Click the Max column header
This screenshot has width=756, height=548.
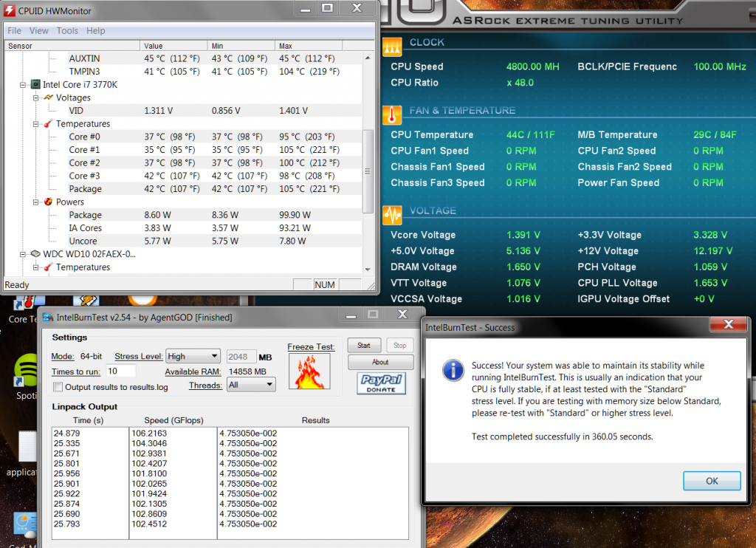tap(309, 46)
